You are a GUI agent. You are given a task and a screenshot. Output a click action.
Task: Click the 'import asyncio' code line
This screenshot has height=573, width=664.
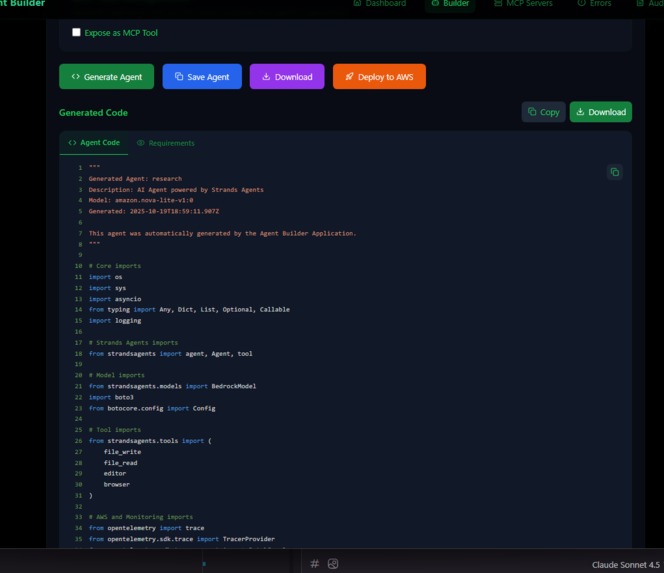pyautogui.click(x=115, y=299)
